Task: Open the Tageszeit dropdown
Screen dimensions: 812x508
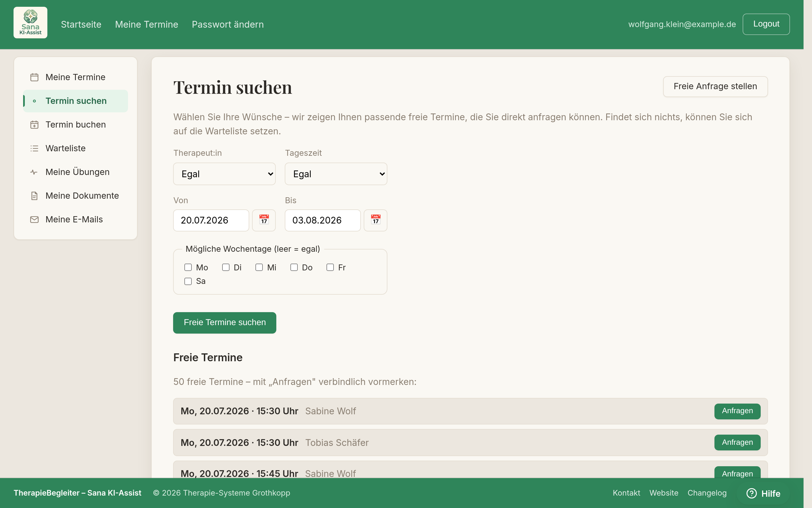Action: [x=336, y=174]
